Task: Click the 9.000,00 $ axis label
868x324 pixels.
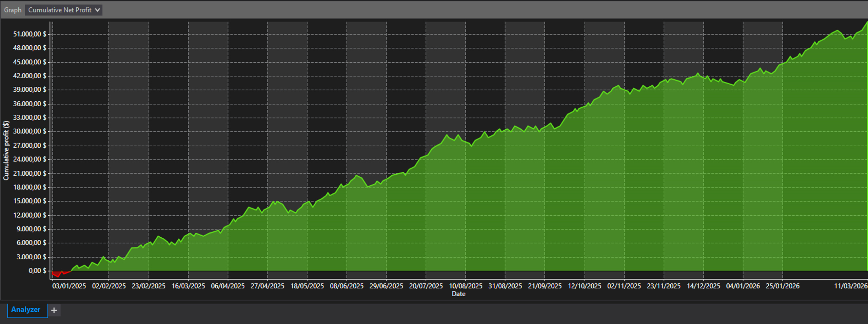Action: [x=31, y=229]
